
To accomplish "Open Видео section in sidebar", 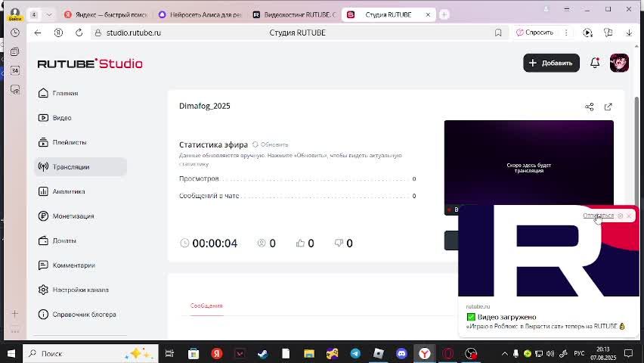I will coord(54,118).
